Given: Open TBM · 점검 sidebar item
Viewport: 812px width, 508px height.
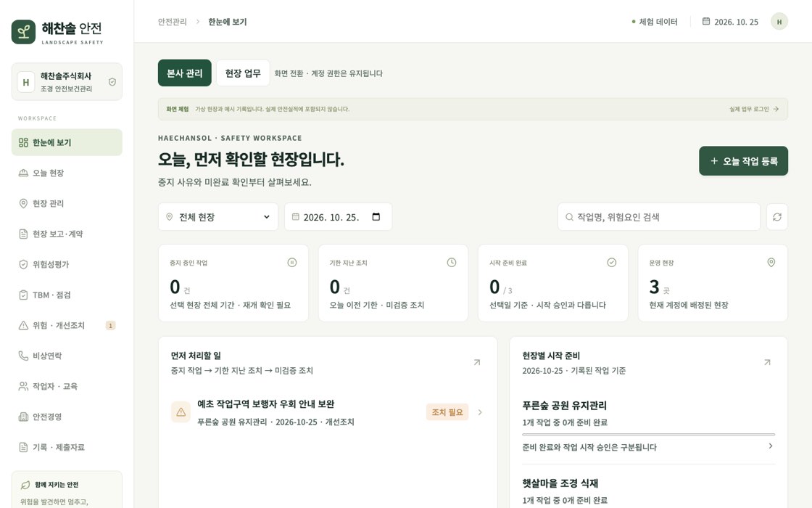Looking at the screenshot, I should 67,295.
